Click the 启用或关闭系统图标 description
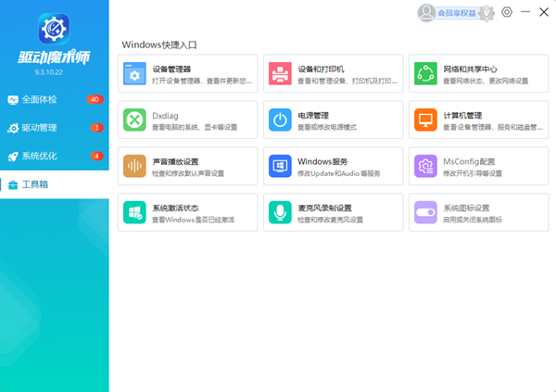The width and height of the screenshot is (556, 392). pyautogui.click(x=473, y=220)
